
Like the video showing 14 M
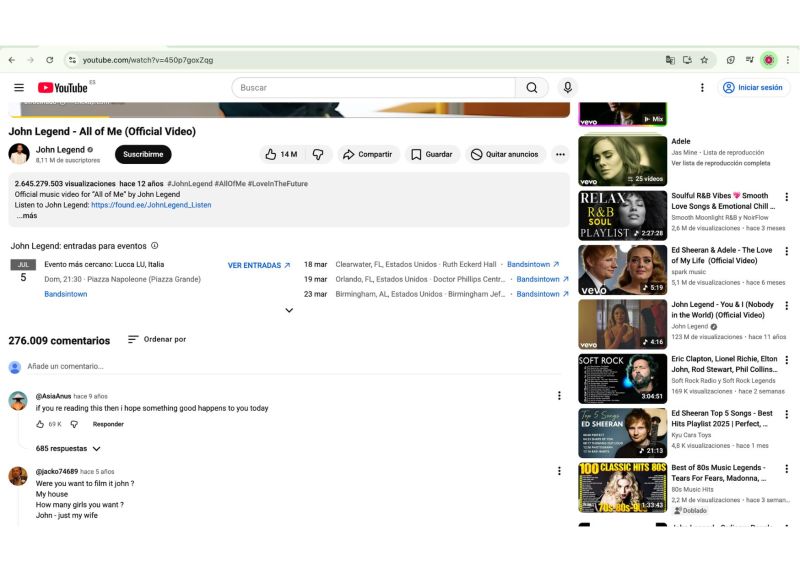pyautogui.click(x=281, y=155)
